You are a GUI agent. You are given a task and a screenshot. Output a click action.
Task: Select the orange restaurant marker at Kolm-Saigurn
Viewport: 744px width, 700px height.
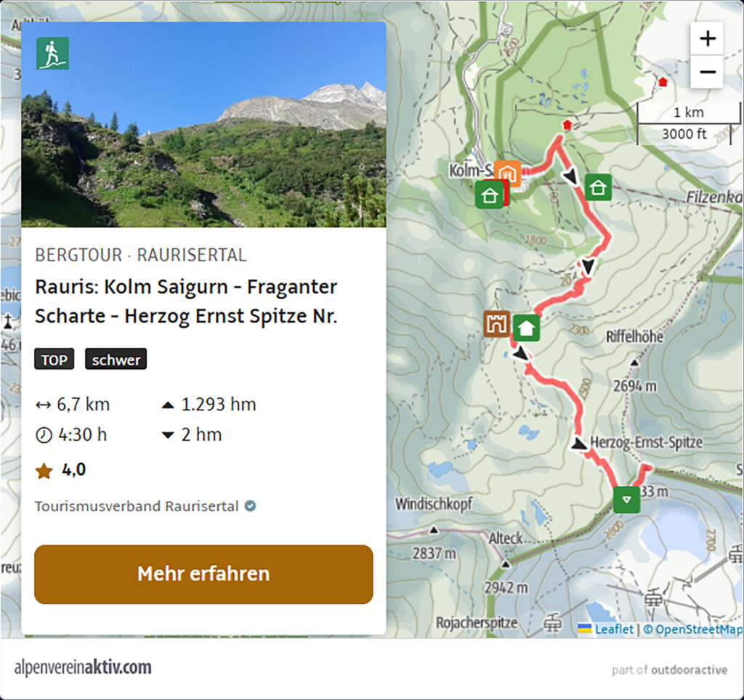click(x=507, y=173)
